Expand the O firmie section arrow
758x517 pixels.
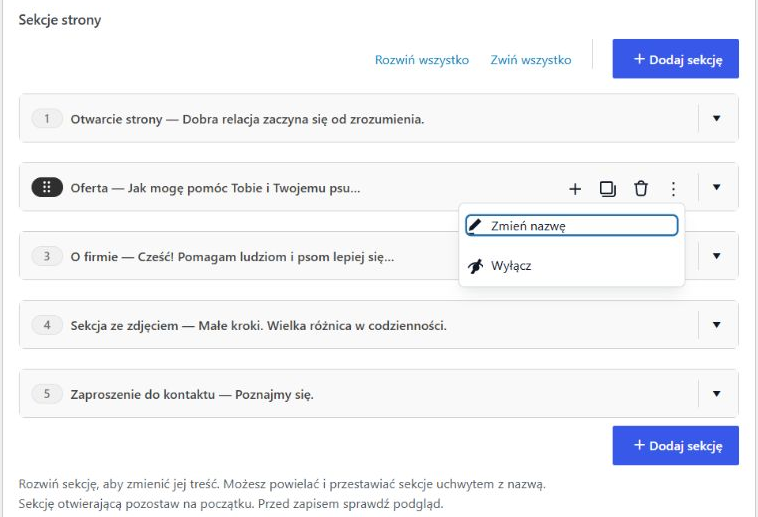[x=716, y=256]
